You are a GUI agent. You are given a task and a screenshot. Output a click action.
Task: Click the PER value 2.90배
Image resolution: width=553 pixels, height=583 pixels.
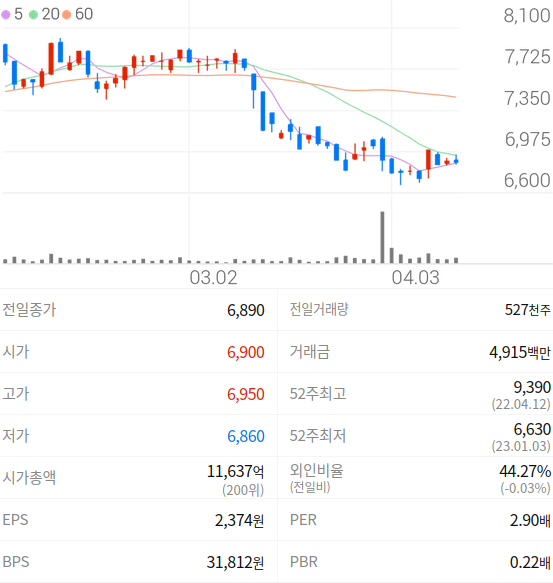pos(530,520)
